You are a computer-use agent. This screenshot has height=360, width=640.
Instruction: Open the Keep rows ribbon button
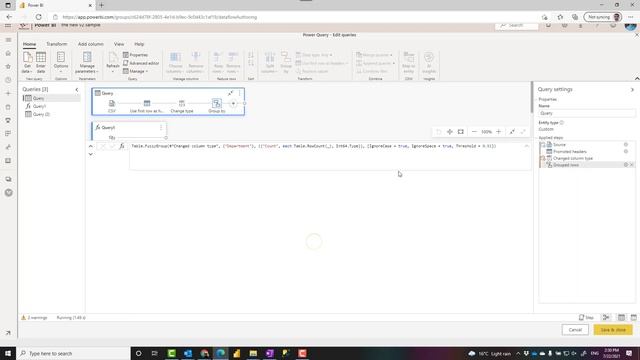point(218,62)
